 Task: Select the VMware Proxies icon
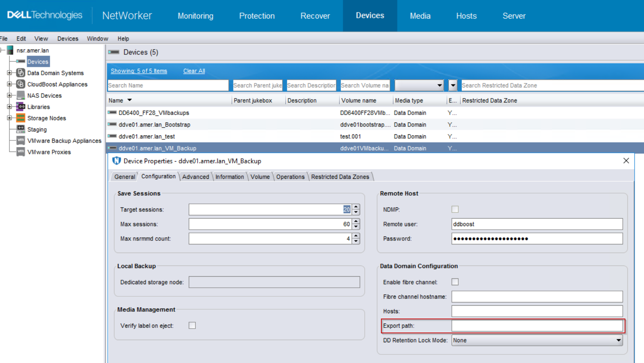[20, 152]
